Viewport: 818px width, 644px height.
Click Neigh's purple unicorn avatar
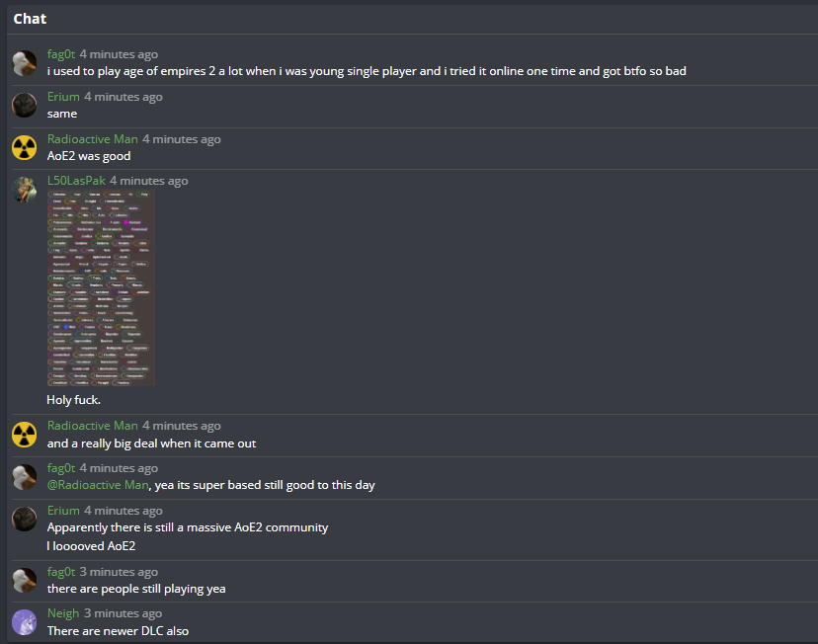tap(25, 622)
